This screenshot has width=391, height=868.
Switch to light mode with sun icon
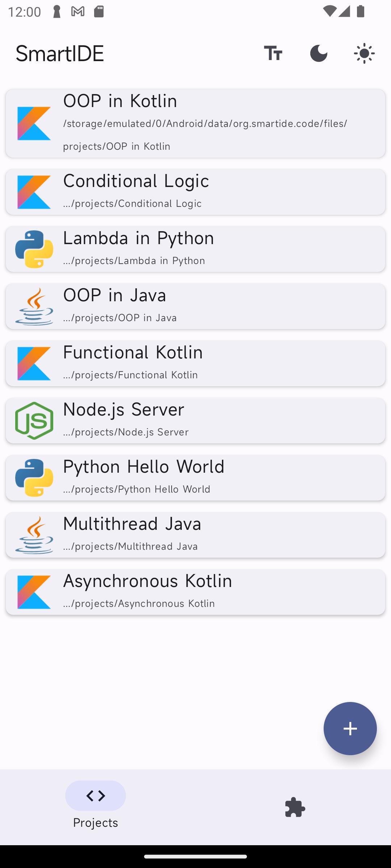pyautogui.click(x=364, y=54)
